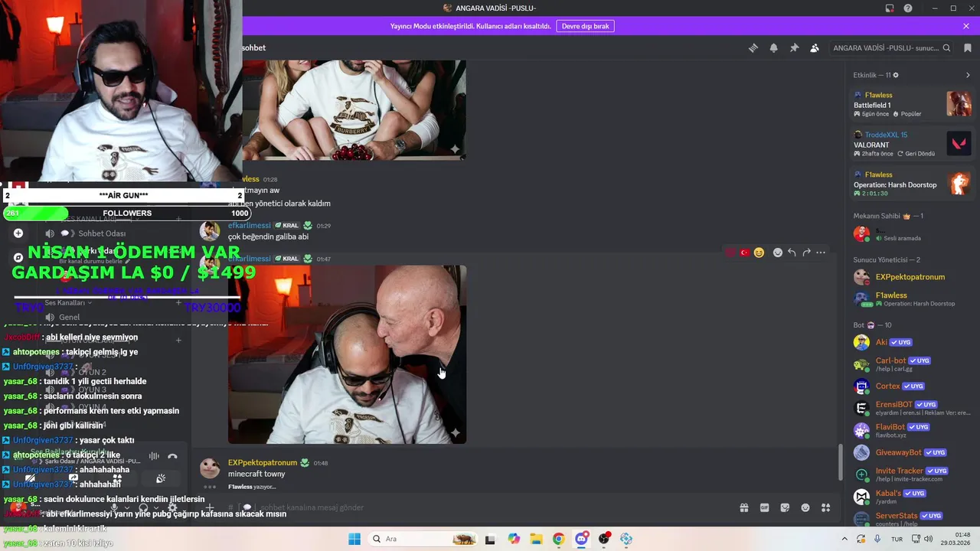The height and width of the screenshot is (551, 980).
Task: Expand the Etkinlik panel chevron arrow
Action: (x=968, y=75)
